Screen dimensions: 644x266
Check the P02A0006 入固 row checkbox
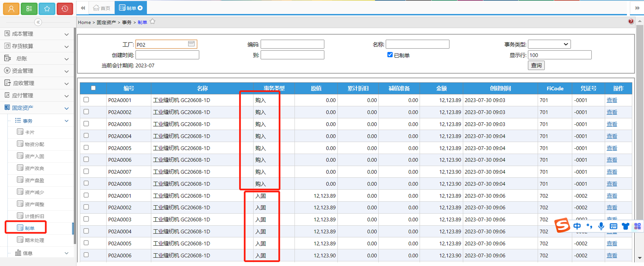[86, 255]
